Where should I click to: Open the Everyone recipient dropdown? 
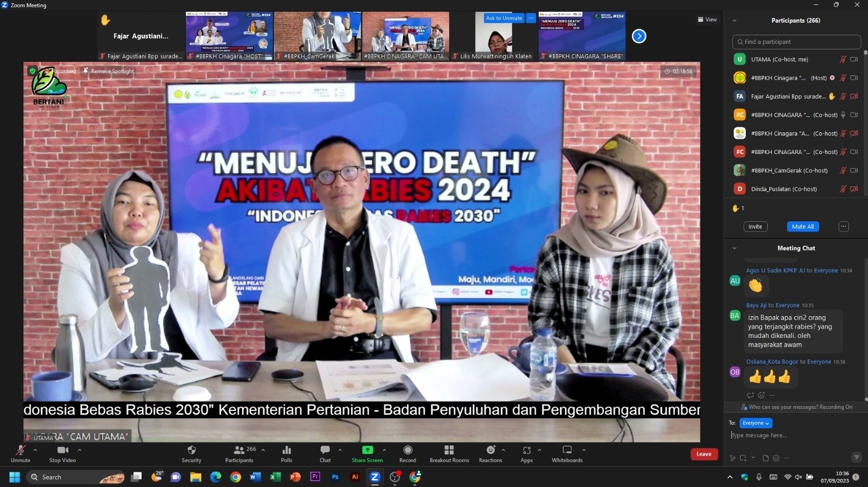click(756, 423)
